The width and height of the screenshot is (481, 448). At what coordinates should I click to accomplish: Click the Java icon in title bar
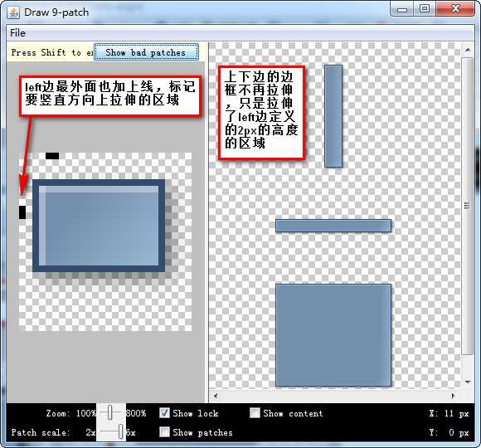tap(13, 12)
